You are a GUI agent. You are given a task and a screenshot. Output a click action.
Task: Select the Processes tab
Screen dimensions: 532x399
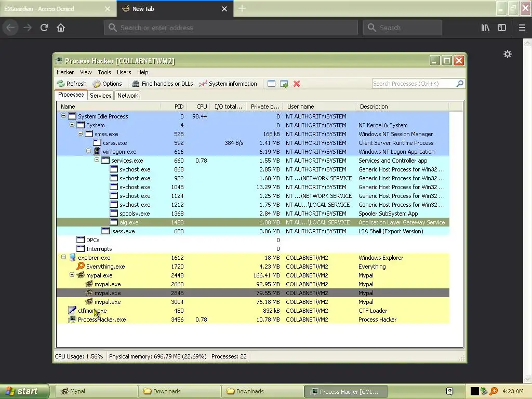[71, 95]
